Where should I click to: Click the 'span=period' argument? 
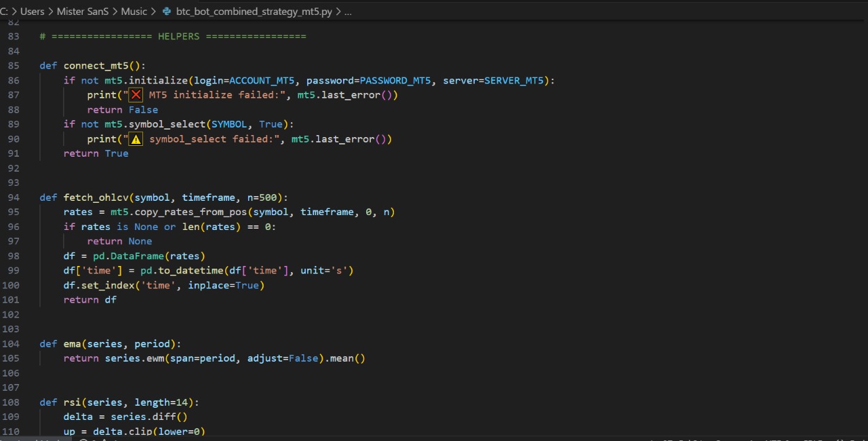tap(203, 358)
